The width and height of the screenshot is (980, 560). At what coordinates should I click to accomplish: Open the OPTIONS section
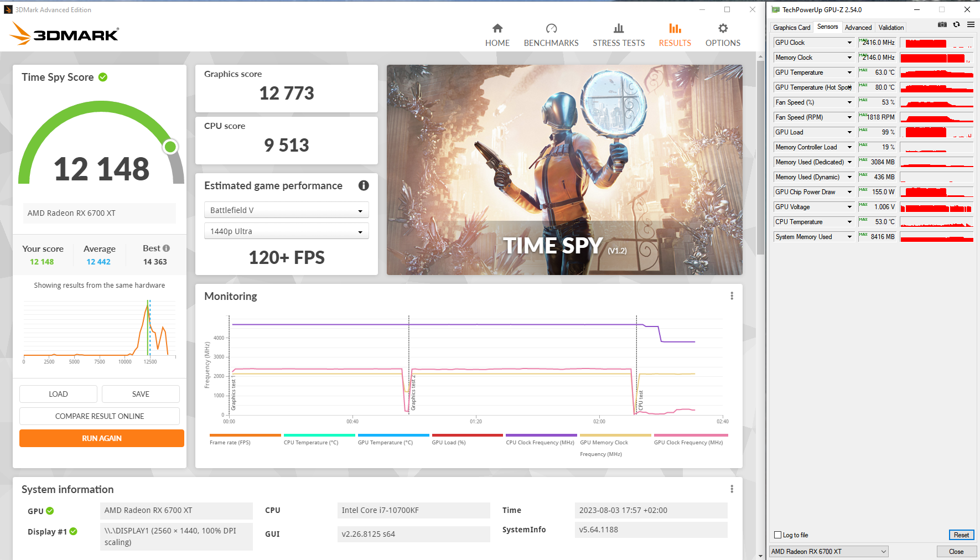pyautogui.click(x=723, y=35)
